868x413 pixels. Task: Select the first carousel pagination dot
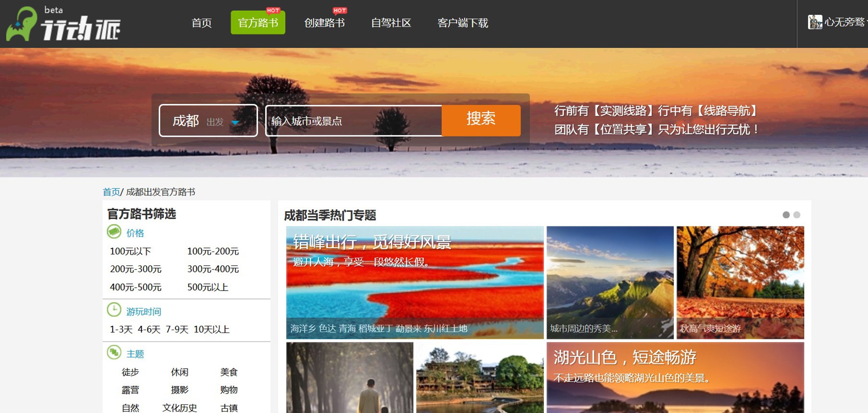coord(786,215)
